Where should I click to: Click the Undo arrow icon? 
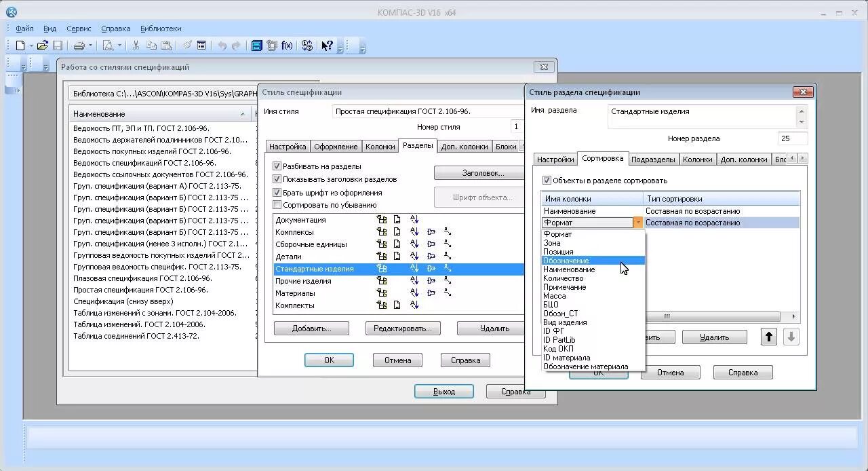[x=222, y=45]
